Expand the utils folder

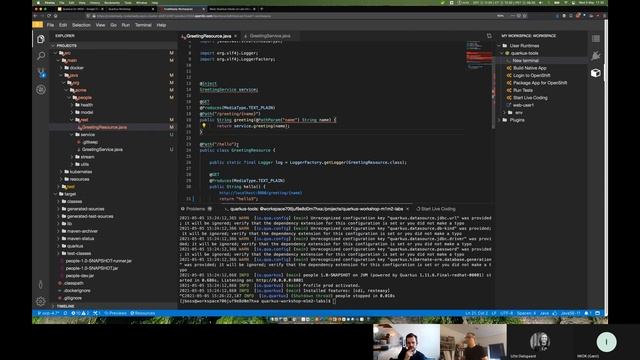pyautogui.click(x=84, y=164)
